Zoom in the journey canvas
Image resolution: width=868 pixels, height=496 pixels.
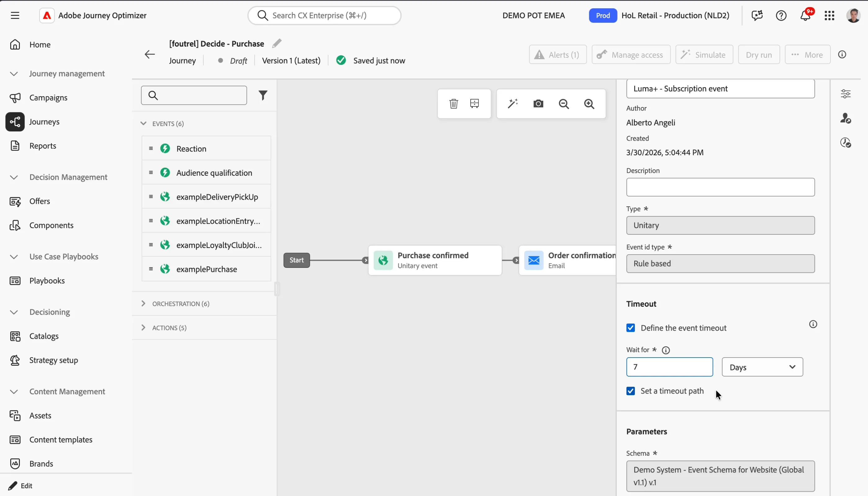coord(589,104)
